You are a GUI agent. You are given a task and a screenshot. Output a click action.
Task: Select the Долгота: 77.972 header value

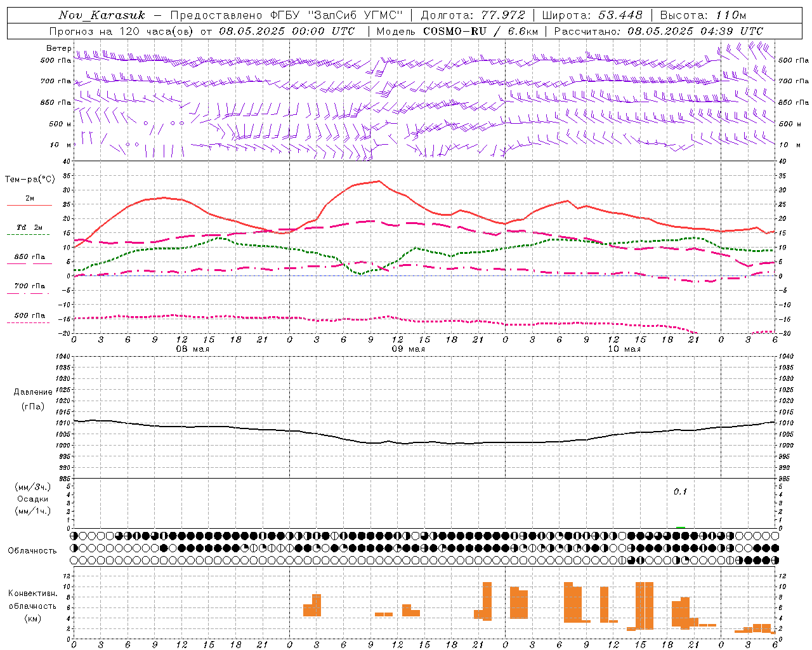click(x=473, y=15)
